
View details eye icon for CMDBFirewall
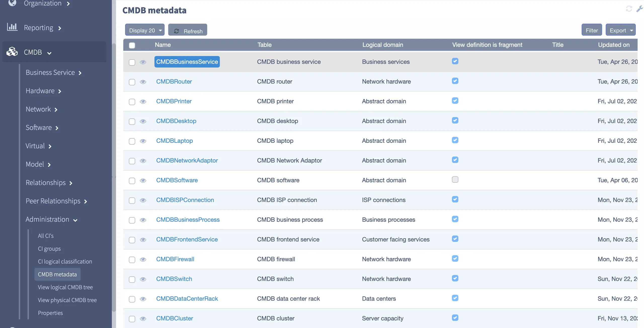pyautogui.click(x=143, y=259)
